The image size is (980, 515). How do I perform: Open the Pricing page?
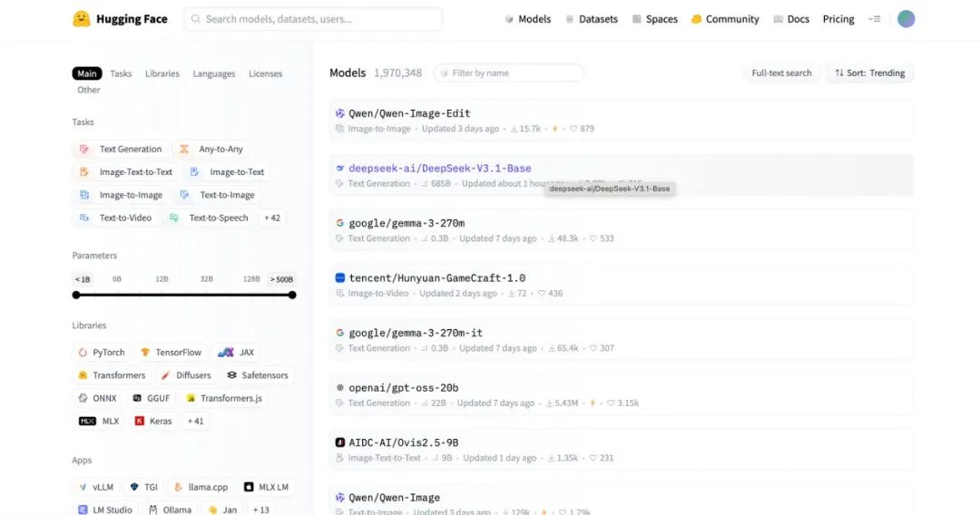[838, 19]
